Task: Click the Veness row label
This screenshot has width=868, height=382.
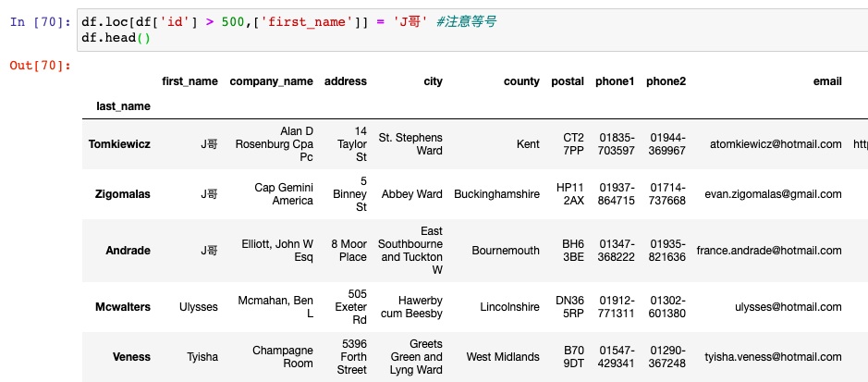Action: point(131,357)
